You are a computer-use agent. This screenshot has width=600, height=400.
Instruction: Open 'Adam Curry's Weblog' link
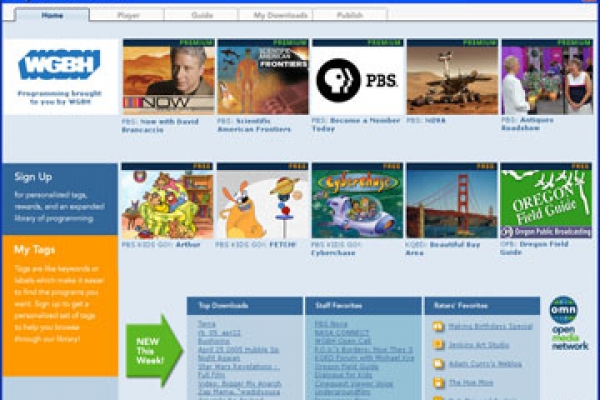[x=485, y=364]
